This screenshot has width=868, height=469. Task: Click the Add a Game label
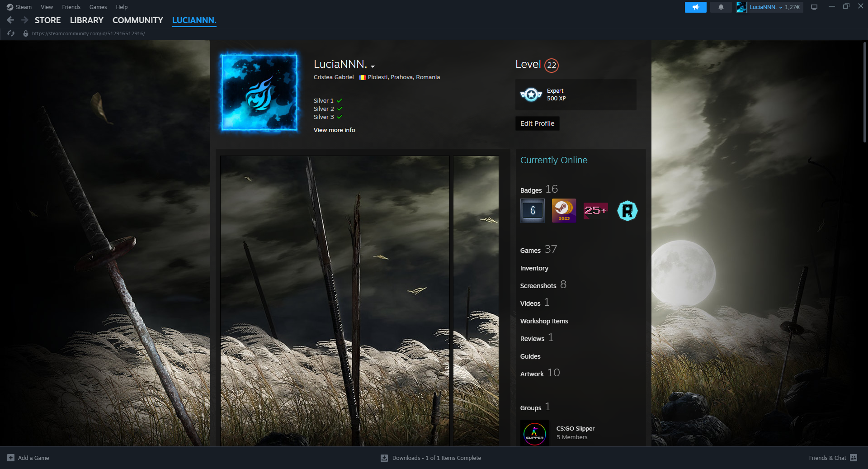33,458
